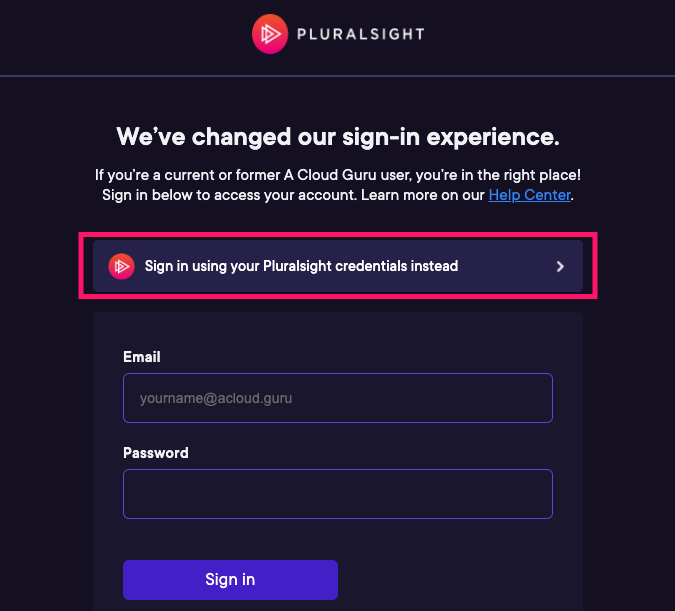The height and width of the screenshot is (611, 675).
Task: Focus the Email input field
Action: (x=337, y=398)
